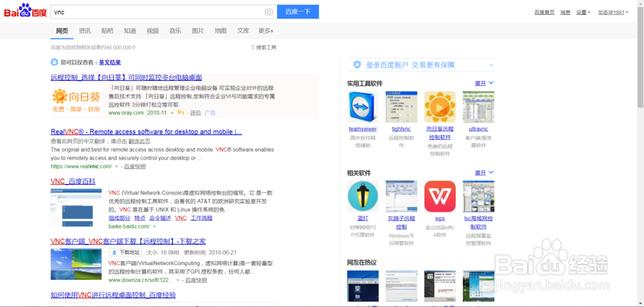Screen dimensions: 644x307
Task: Open the 更多» tab menu
Action: click(x=266, y=31)
